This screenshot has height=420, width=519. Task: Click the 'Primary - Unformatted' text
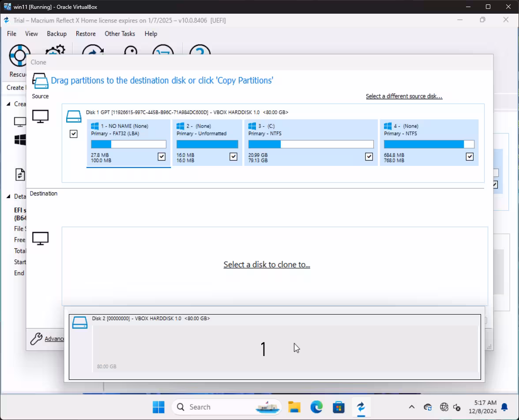202,134
